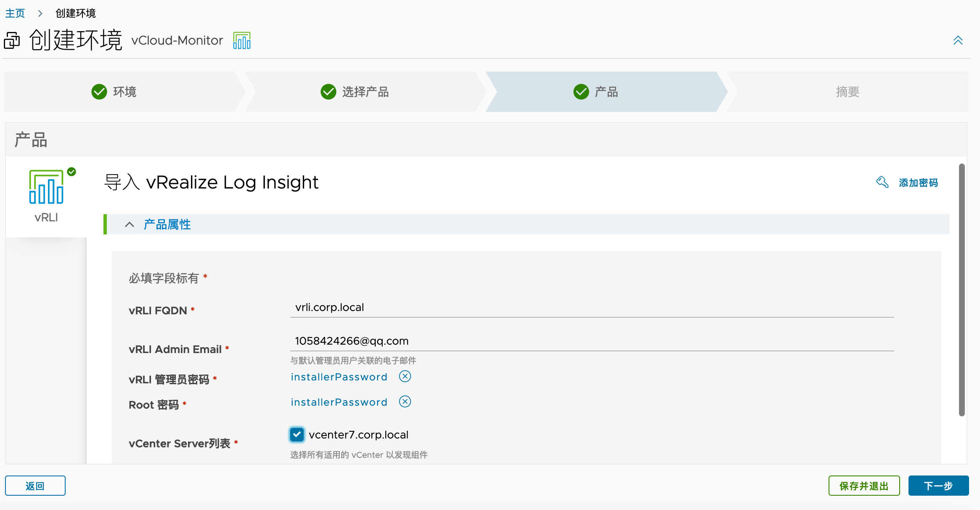The height and width of the screenshot is (510, 980).
Task: Click the 必填字段标有 note
Action: 164,278
